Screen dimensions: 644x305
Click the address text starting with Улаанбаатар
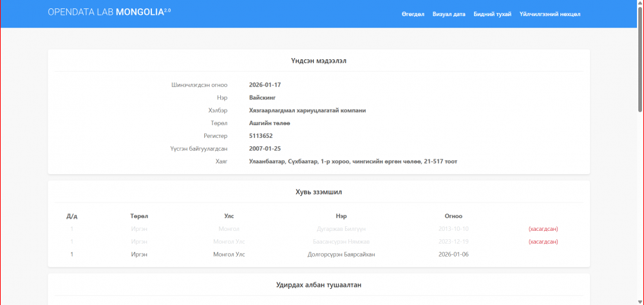353,161
